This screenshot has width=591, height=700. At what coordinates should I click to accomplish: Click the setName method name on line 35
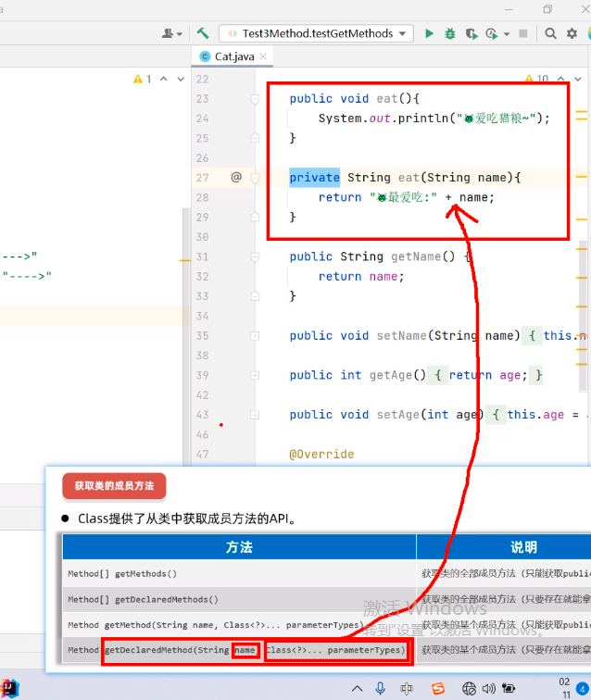click(x=402, y=336)
